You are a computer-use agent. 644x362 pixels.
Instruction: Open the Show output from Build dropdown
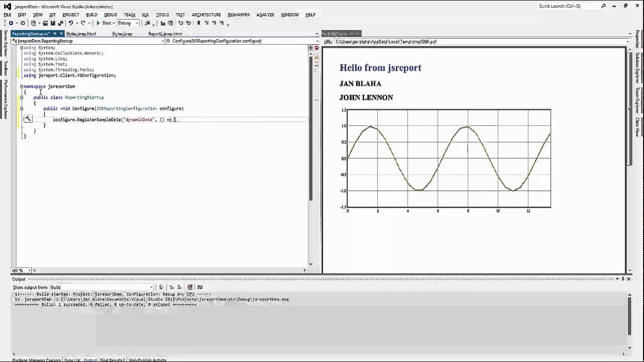coord(101,287)
